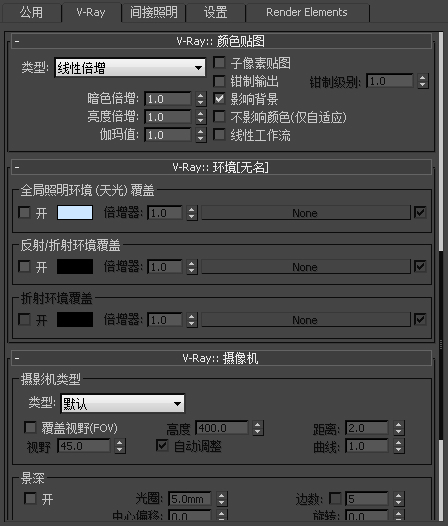The image size is (448, 526).
Task: Click the 视野 field showing 45.0
Action: tap(84, 446)
